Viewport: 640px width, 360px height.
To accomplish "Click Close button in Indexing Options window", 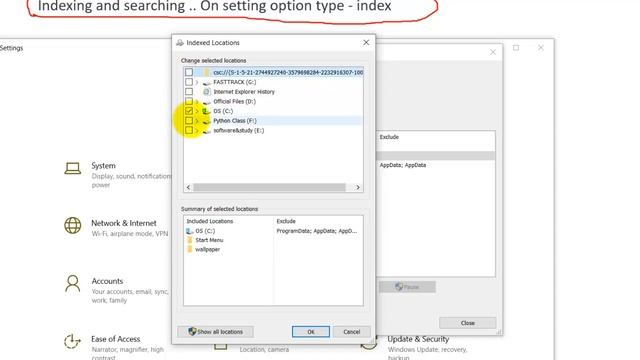I will click(x=468, y=323).
